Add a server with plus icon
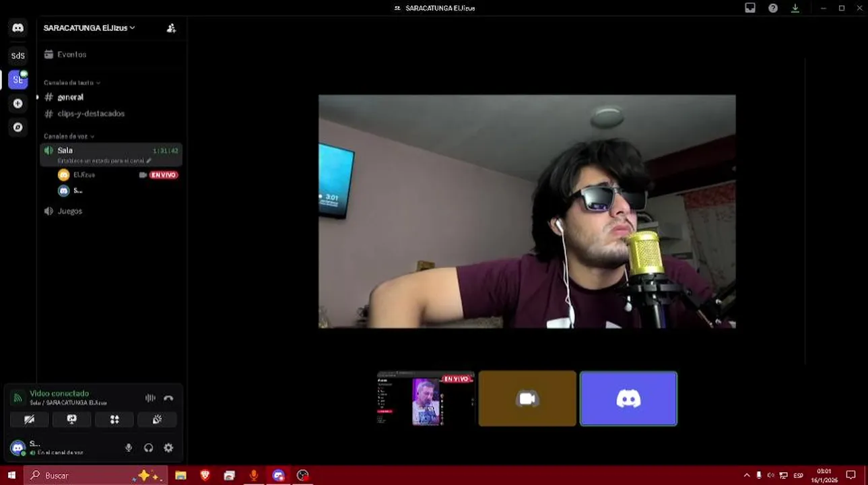 pos(18,104)
